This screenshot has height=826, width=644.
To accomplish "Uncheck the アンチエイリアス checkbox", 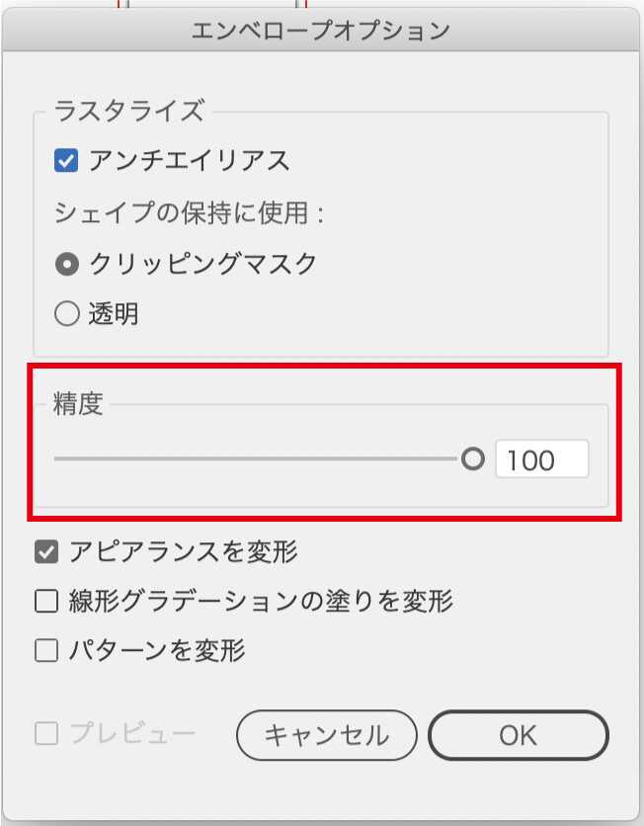I will click(67, 160).
